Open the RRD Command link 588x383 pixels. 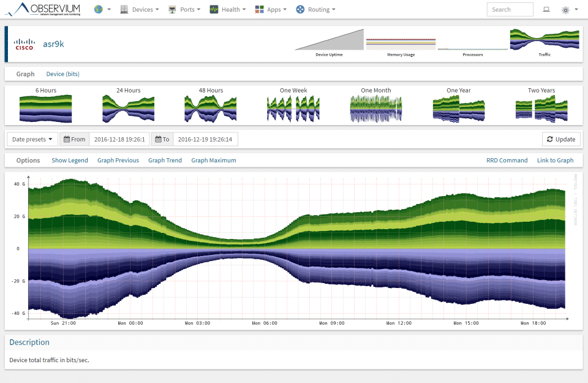click(x=507, y=160)
